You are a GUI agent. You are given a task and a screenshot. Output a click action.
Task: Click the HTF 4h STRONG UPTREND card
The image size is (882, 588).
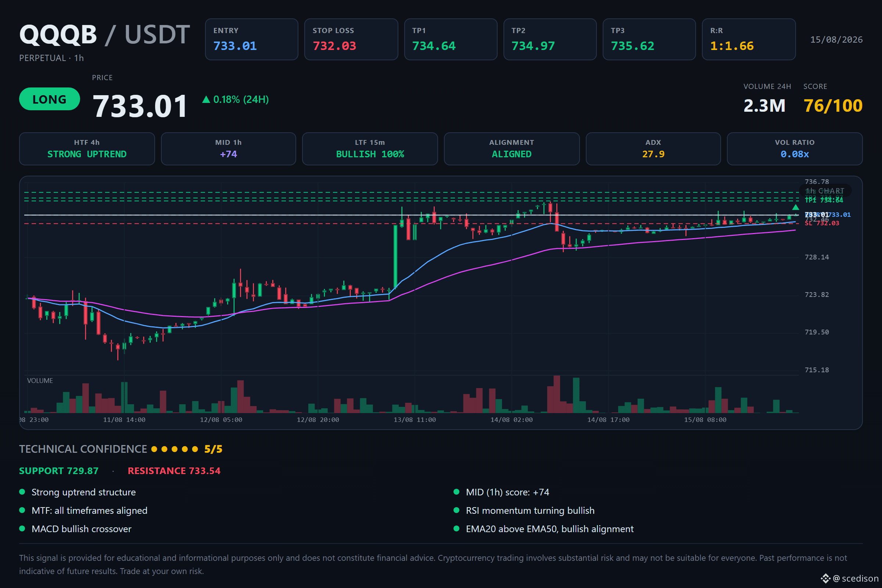pyautogui.click(x=87, y=148)
